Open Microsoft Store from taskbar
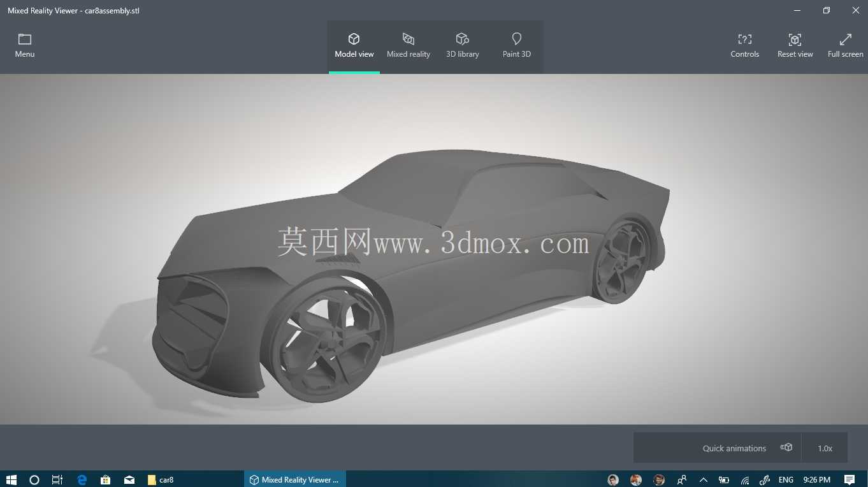Screen dimensions: 868x487 (x=106, y=479)
